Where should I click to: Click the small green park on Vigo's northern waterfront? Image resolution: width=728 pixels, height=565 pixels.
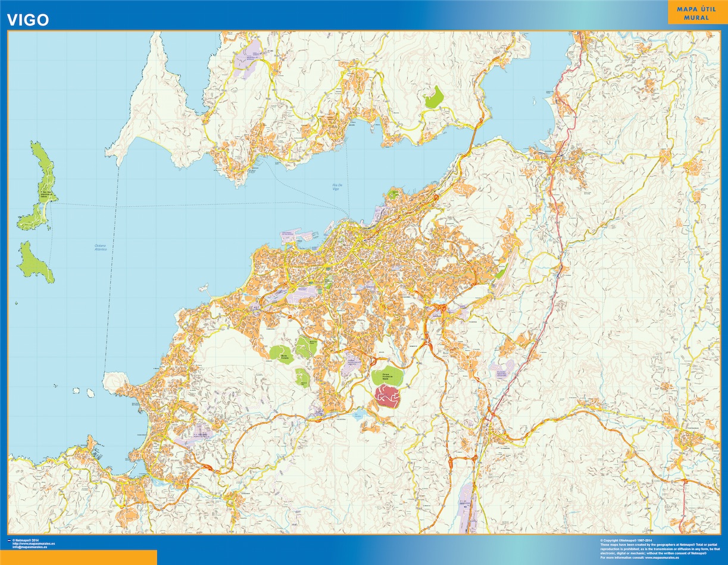[392, 194]
